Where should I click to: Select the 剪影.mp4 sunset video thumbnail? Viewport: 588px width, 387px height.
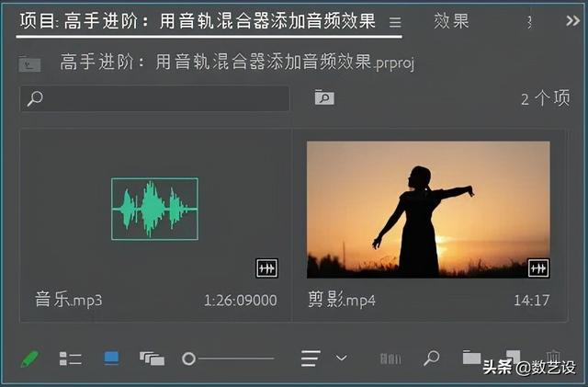coord(428,209)
